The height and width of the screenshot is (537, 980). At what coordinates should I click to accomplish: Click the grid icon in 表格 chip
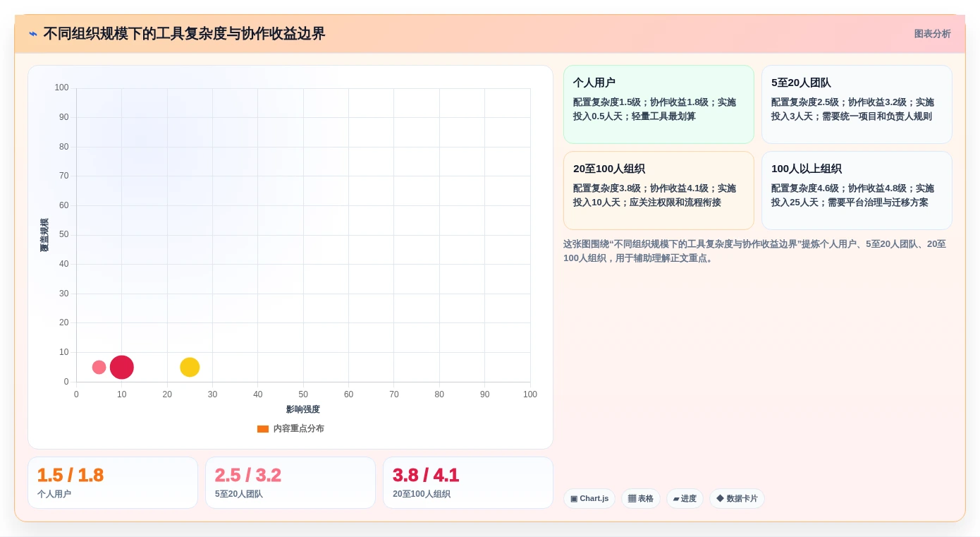pyautogui.click(x=632, y=498)
